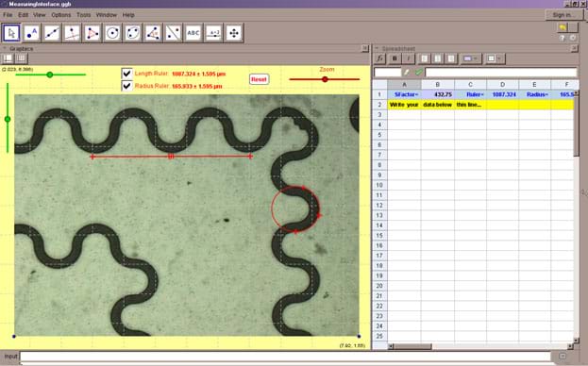This screenshot has width=588, height=366.
Task: Select the Polygon tool
Action: point(92,33)
